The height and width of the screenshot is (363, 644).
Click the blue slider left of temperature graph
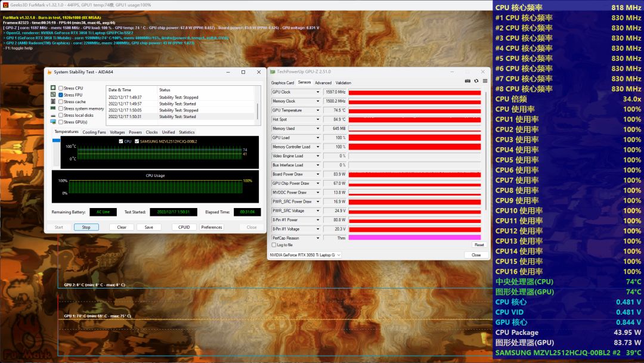57,141
